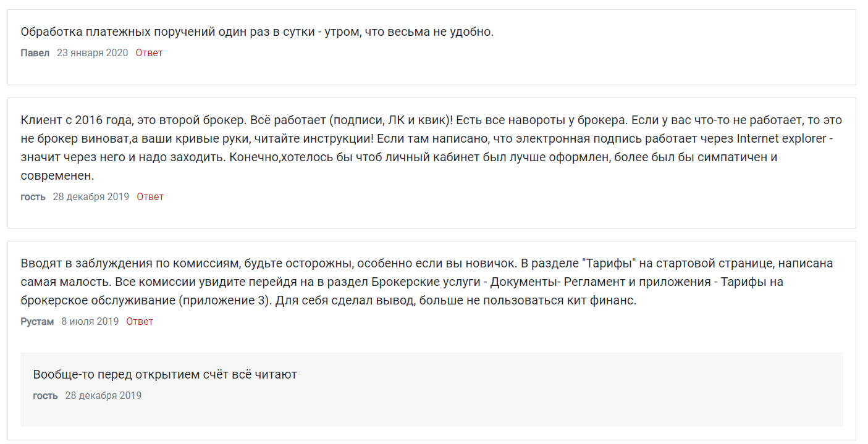The width and height of the screenshot is (868, 444).
Task: Click the username Рустам
Action: 38,321
